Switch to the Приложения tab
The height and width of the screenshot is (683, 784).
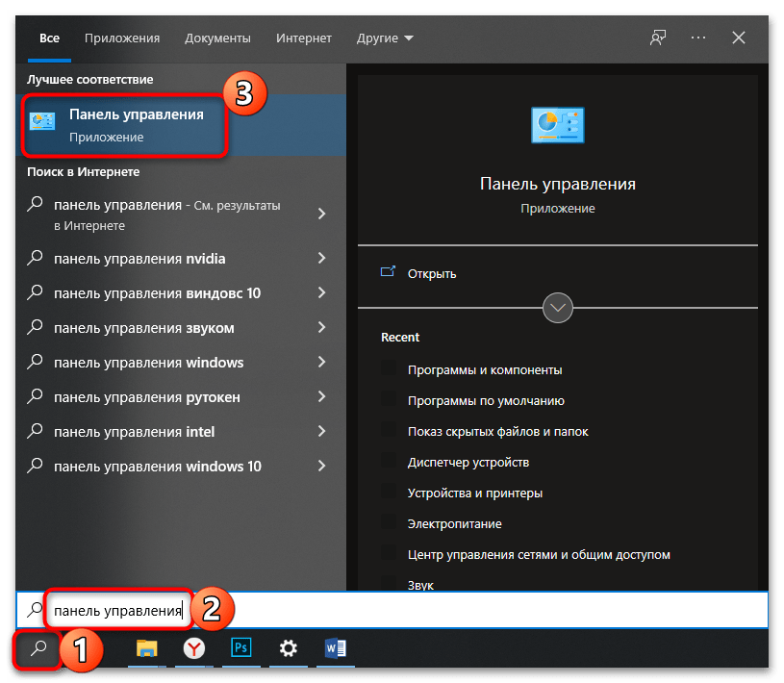(122, 38)
